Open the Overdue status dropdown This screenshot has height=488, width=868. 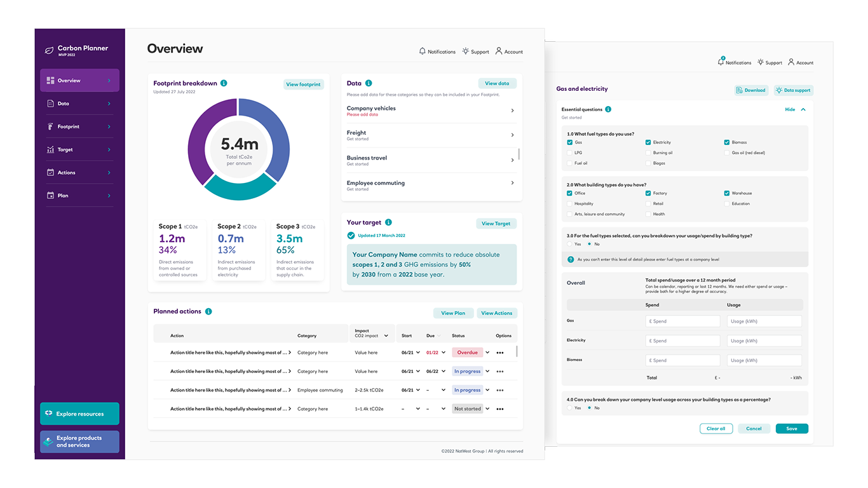(x=487, y=353)
